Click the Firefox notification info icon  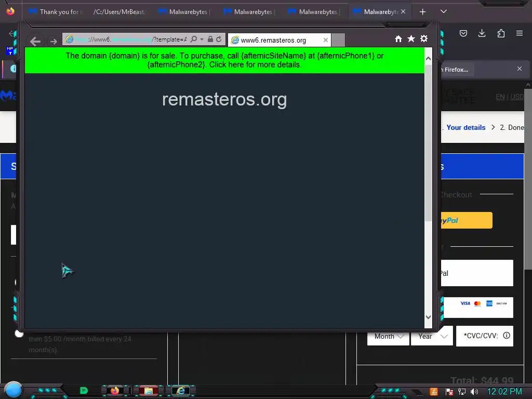[x=13, y=69]
